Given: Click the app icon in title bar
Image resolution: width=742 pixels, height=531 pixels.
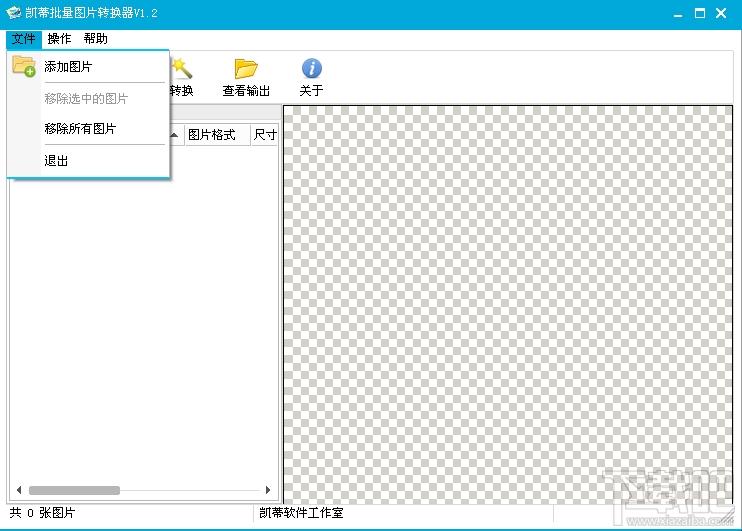Looking at the screenshot, I should (x=14, y=13).
